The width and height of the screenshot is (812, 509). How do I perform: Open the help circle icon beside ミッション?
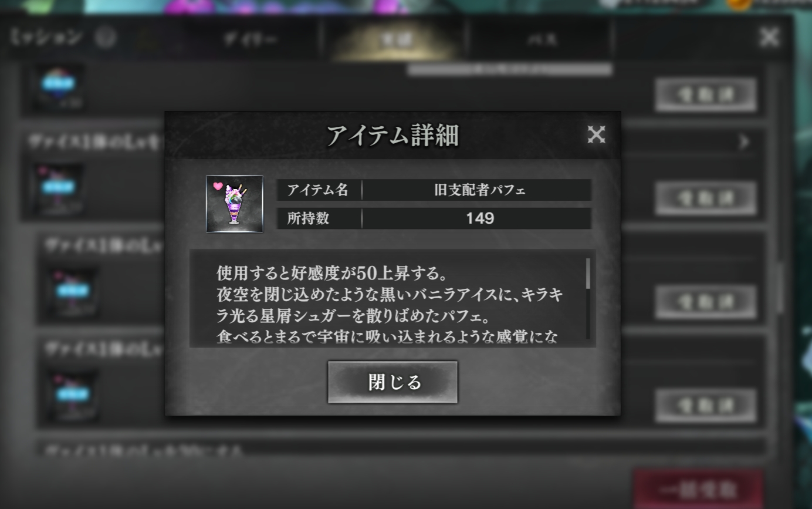[106, 39]
